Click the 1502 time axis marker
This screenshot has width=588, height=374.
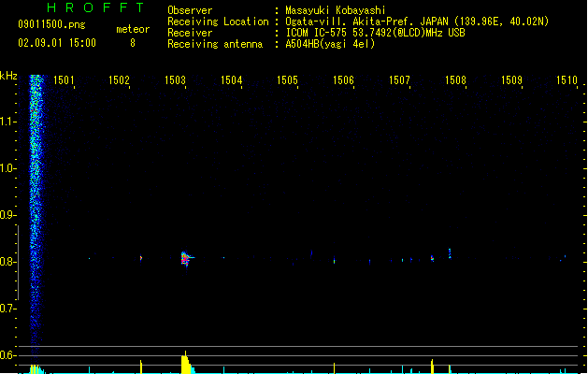pos(119,80)
